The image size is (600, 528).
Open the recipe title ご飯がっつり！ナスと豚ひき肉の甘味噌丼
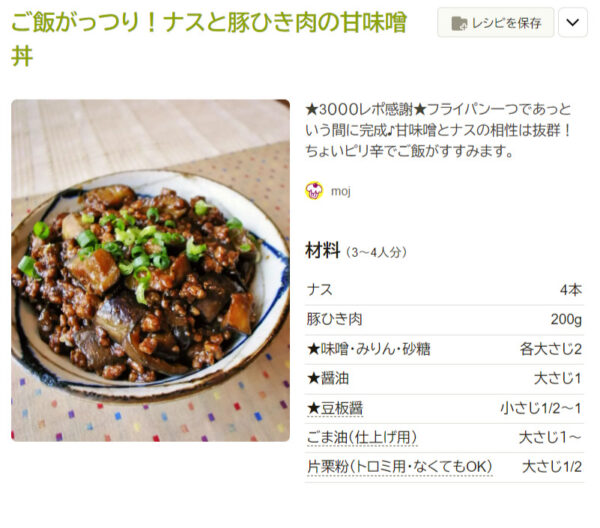tap(209, 39)
